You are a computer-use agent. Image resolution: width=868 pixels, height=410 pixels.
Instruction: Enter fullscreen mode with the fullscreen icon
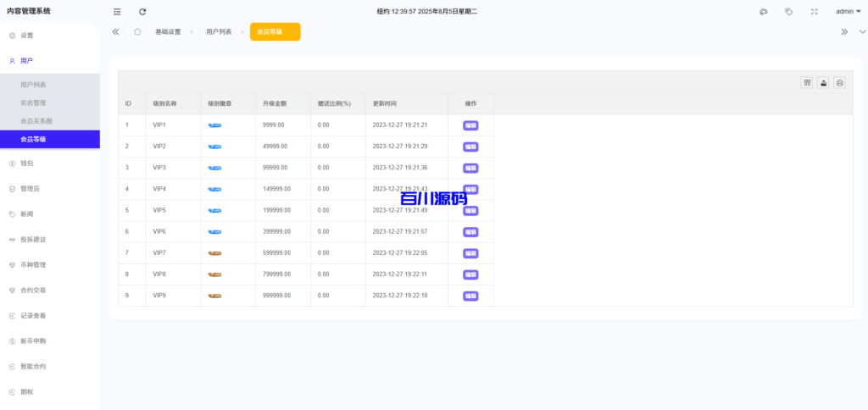coord(814,12)
